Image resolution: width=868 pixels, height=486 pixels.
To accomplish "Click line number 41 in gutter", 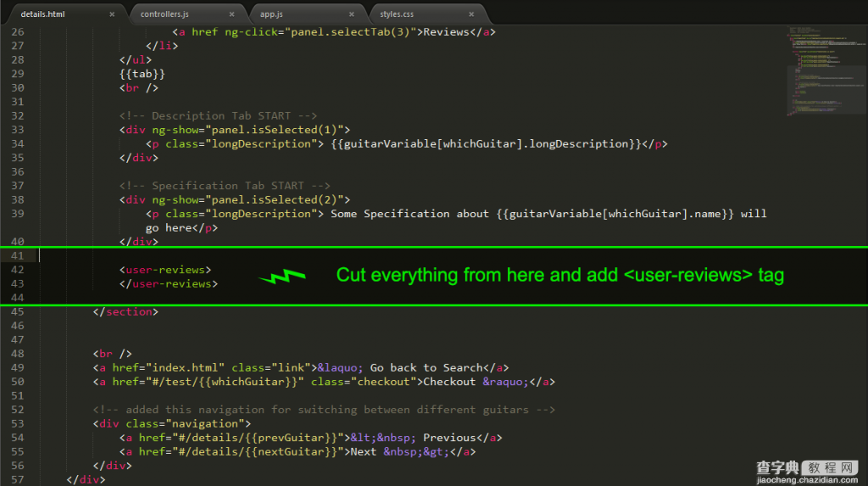I will click(18, 255).
